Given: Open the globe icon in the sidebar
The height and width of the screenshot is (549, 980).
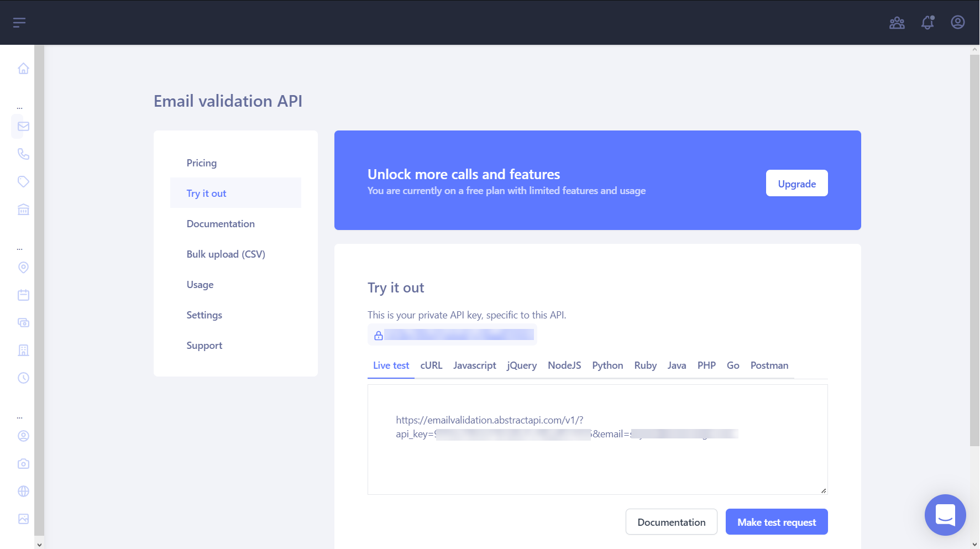Looking at the screenshot, I should [23, 491].
